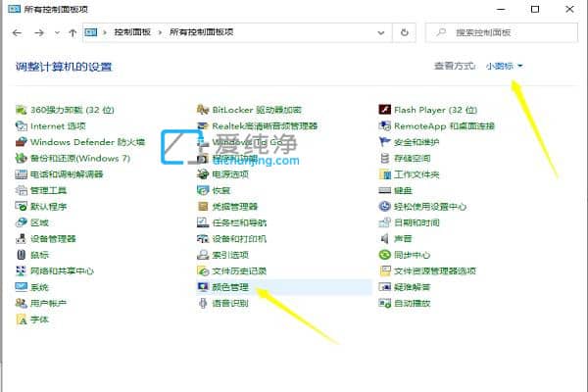Viewport: 588px width, 392px height.
Task: Open the 声音 speaker icon
Action: [x=385, y=239]
